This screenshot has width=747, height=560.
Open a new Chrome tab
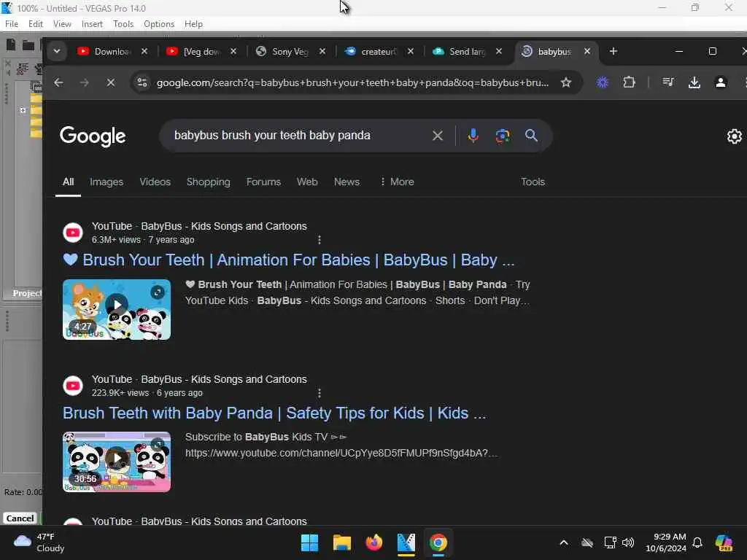click(x=614, y=51)
